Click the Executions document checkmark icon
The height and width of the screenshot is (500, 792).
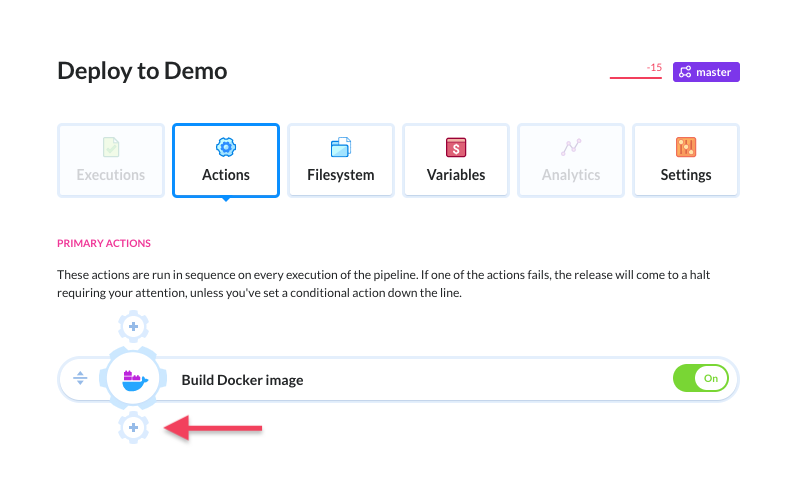point(111,147)
